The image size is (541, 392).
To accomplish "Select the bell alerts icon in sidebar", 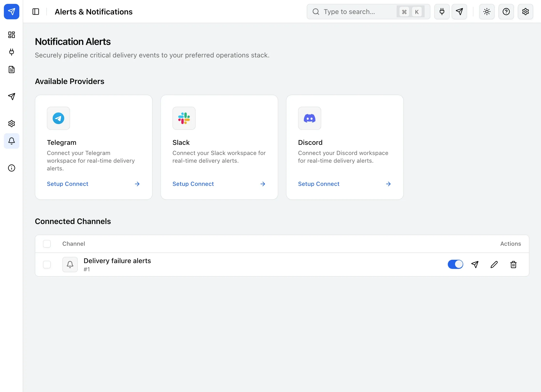I will pyautogui.click(x=12, y=141).
